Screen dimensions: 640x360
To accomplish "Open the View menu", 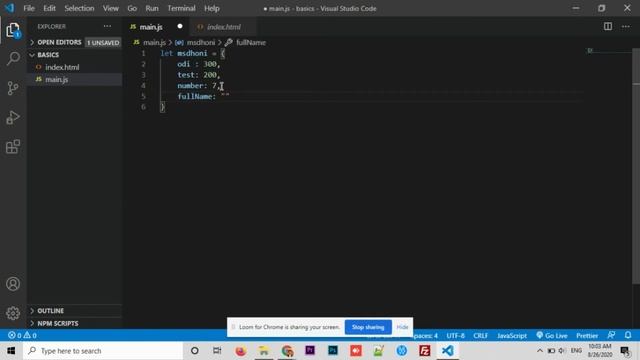I will click(111, 8).
